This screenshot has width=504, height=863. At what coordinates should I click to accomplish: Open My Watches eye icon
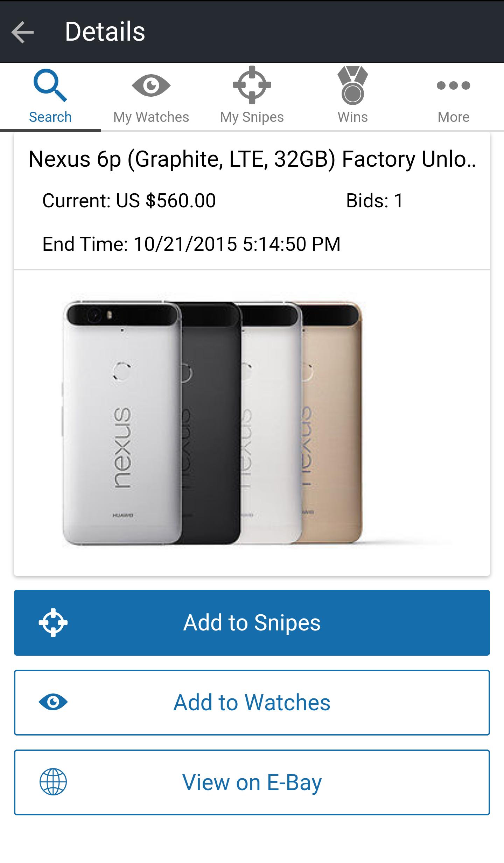click(151, 85)
